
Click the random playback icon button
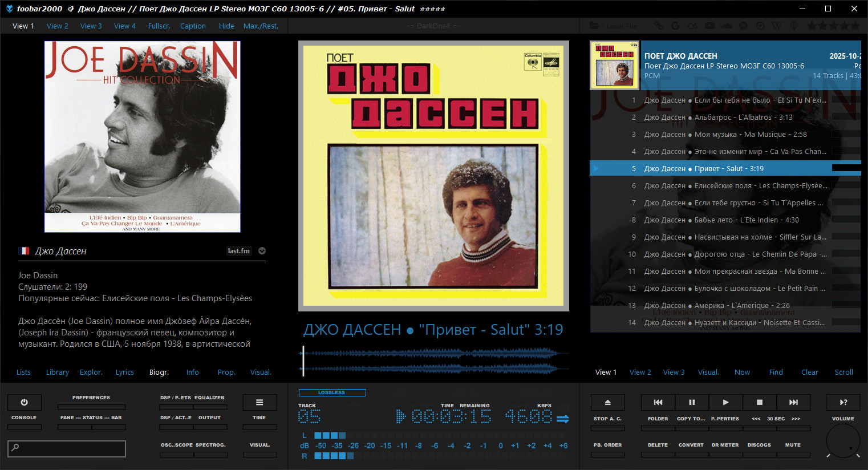point(843,402)
